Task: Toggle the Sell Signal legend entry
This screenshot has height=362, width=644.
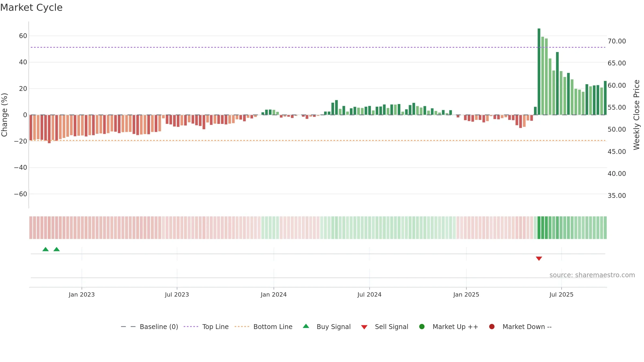Action: [385, 327]
